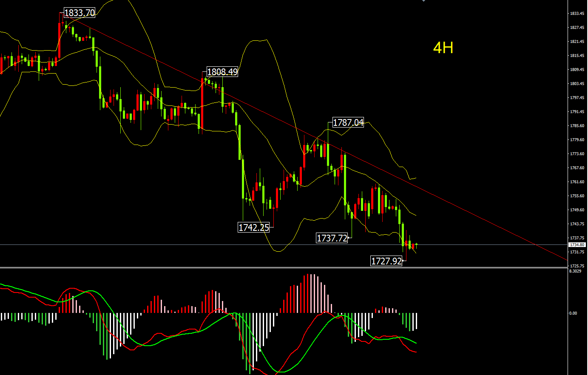Click the 1742.25 low price label
The width and height of the screenshot is (588, 375).
pos(254,227)
